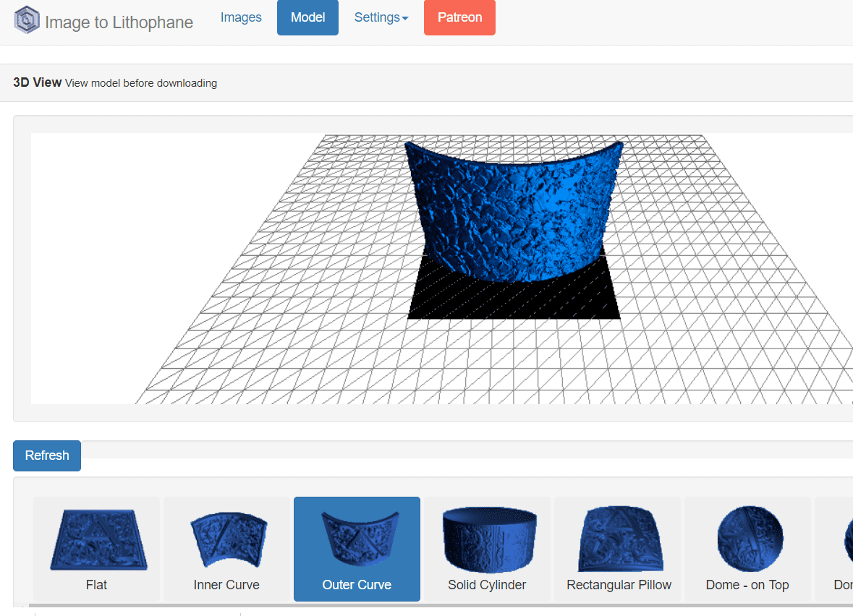Click the blue lithophane model in 3D view
Screen dimensions: 853x616
pyautogui.click(x=514, y=212)
